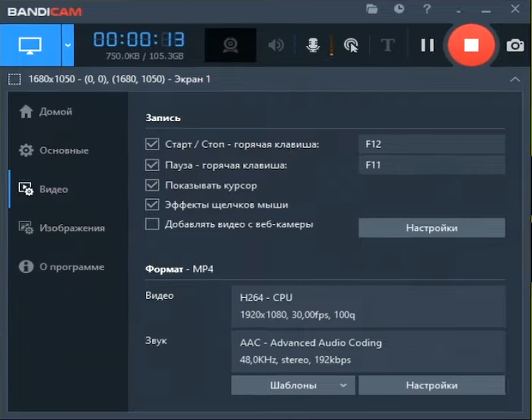Click the mouse cursor effects icon
Image resolution: width=532 pixels, height=420 pixels.
pos(351,45)
